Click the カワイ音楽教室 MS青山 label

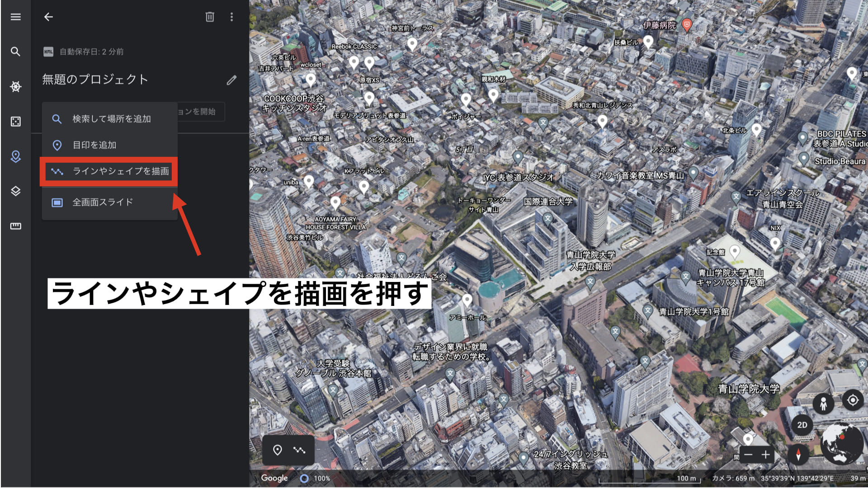point(640,175)
